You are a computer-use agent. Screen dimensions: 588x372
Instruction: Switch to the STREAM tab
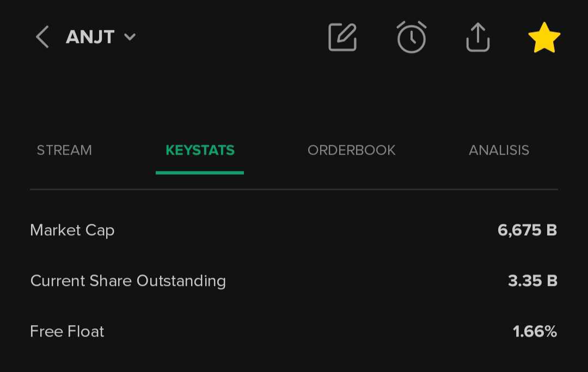[64, 150]
